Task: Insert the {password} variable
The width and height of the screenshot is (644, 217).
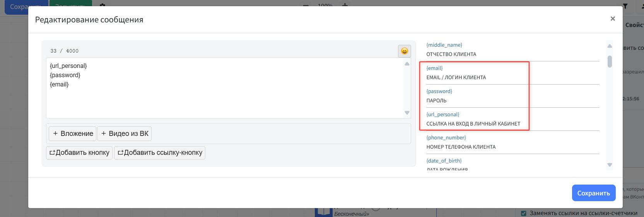Action: click(439, 92)
